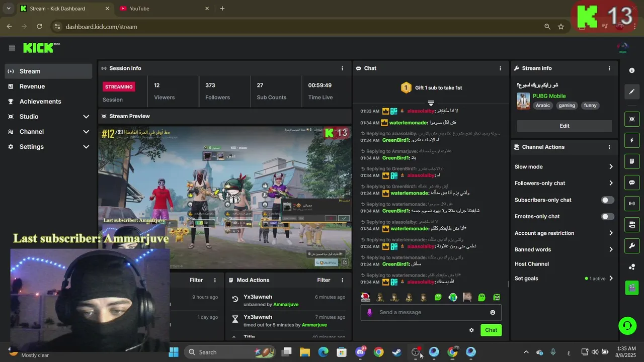644x362 pixels.
Task: Open Windows Start menu on taskbar
Action: click(x=174, y=352)
